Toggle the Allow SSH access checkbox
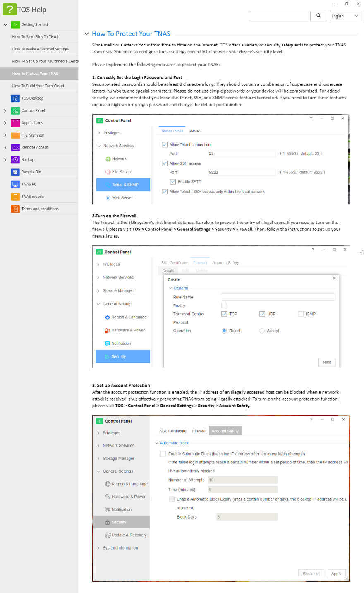The image size is (364, 593). [165, 163]
